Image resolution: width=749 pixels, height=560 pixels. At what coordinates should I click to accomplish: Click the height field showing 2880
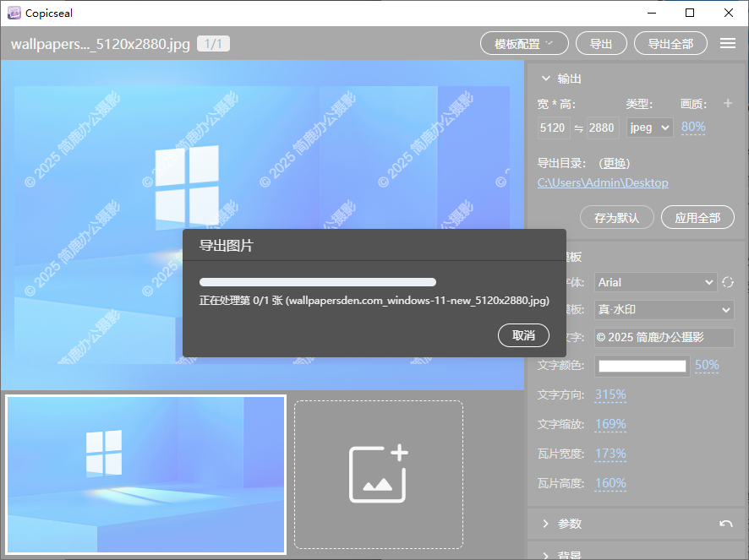[x=603, y=128]
